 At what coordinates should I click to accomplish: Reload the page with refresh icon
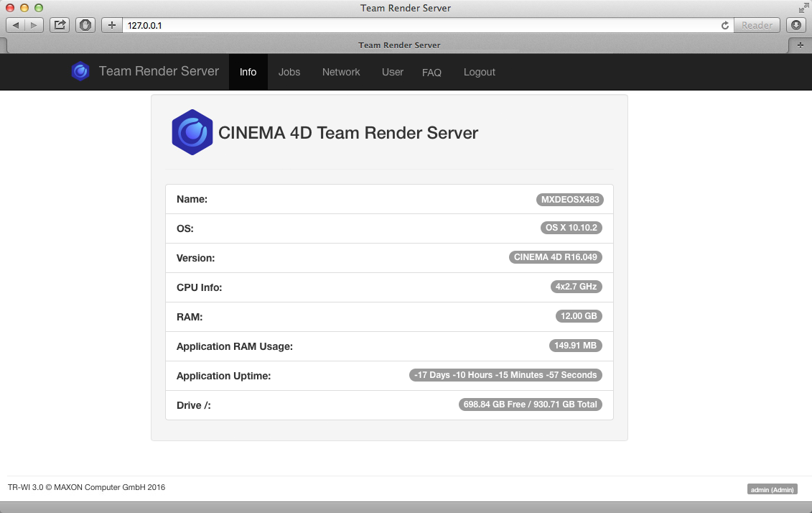click(725, 25)
